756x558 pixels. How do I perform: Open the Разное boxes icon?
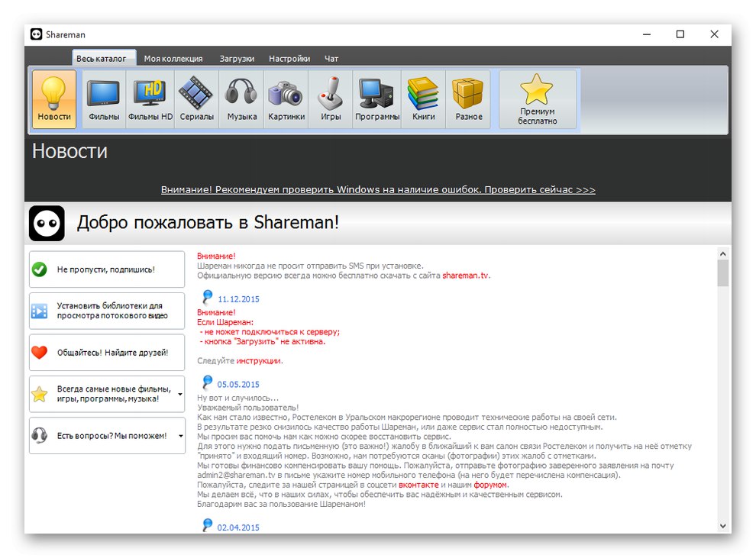pyautogui.click(x=468, y=99)
